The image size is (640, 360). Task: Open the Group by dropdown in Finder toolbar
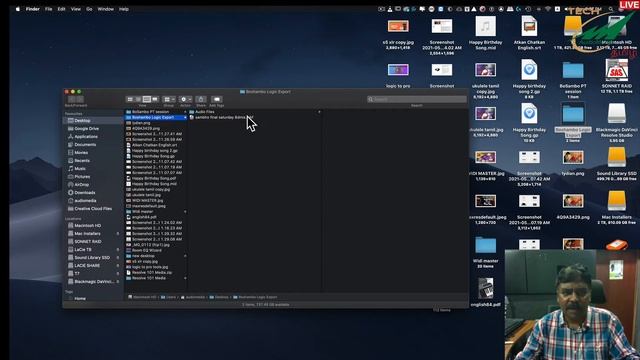point(169,99)
